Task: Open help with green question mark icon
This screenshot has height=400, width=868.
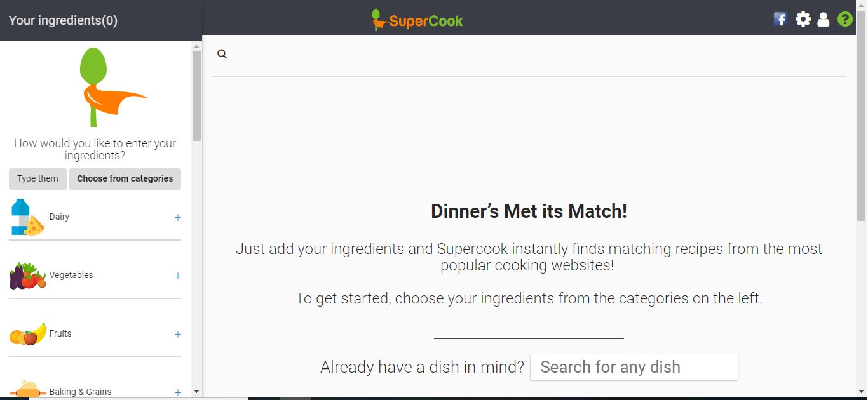Action: 844,19
